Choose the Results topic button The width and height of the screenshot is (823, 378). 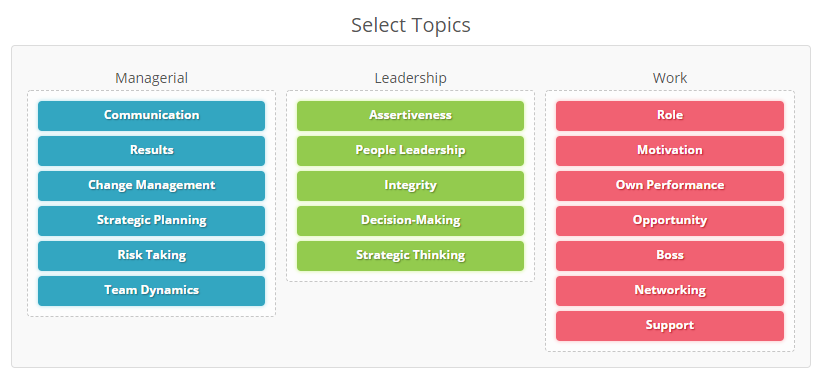(151, 151)
